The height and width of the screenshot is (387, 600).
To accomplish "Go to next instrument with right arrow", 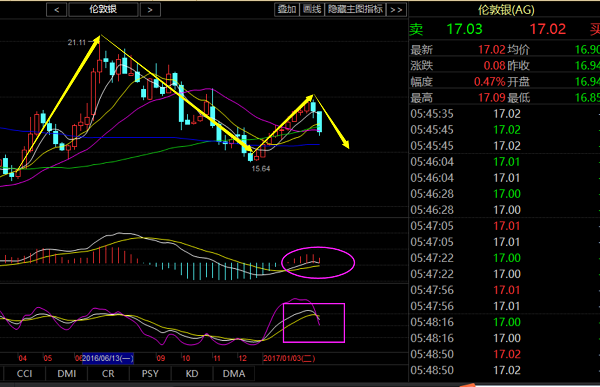I will (x=150, y=10).
